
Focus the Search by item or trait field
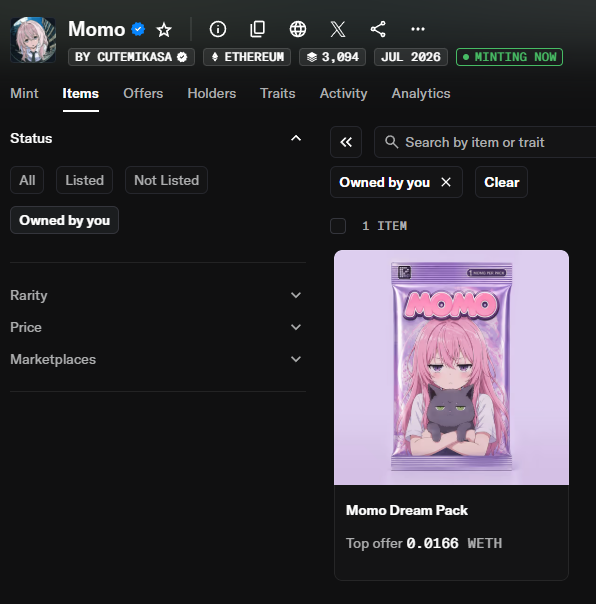coord(485,142)
